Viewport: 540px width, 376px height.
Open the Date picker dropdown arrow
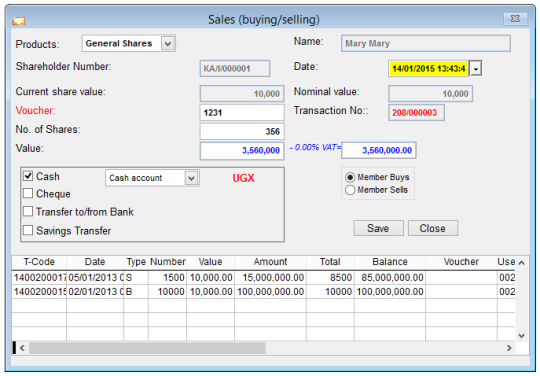tap(476, 69)
